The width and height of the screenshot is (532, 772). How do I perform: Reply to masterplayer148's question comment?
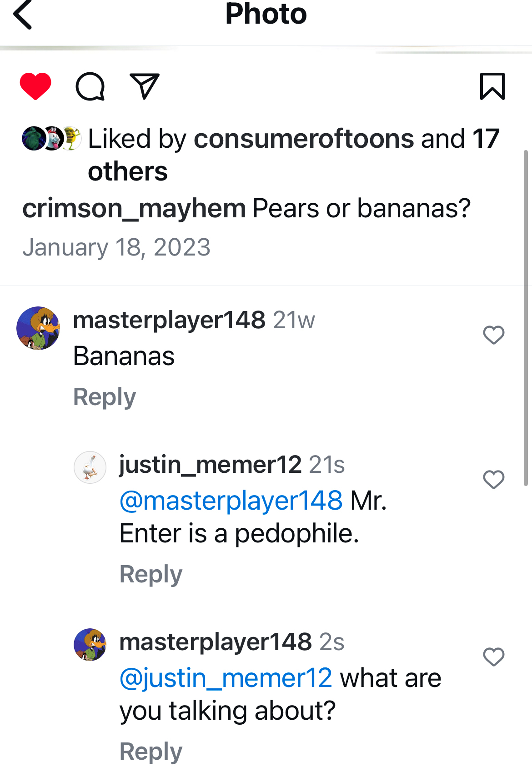pos(151,752)
